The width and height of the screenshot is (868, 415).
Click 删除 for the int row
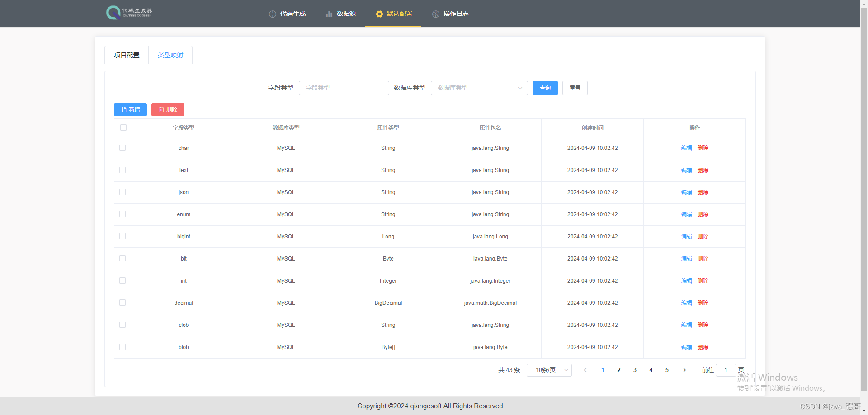(x=703, y=281)
